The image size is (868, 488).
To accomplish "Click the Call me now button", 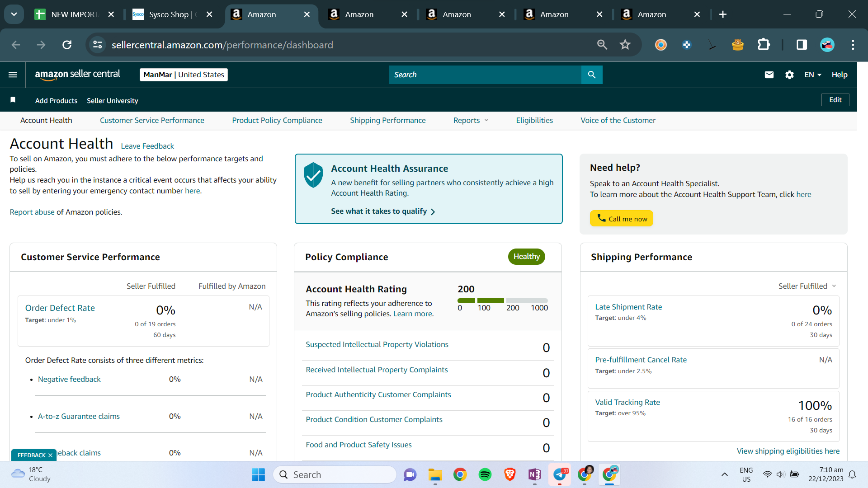I will click(622, 218).
